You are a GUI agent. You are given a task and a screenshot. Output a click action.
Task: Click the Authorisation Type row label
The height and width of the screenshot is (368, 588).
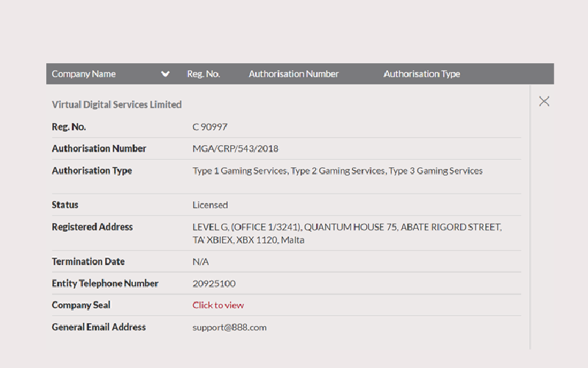pos(92,171)
